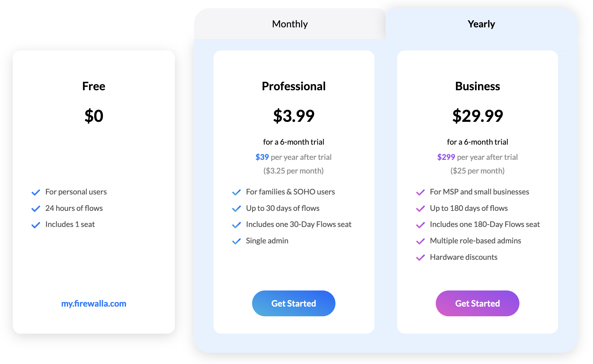Click the Business $29.99 price heading

pos(478,116)
